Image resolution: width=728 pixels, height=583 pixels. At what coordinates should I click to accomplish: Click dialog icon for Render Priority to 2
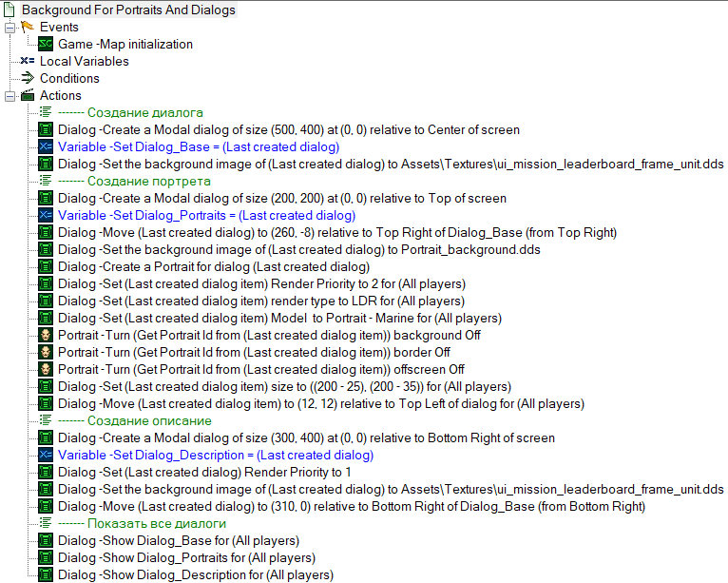pos(45,283)
